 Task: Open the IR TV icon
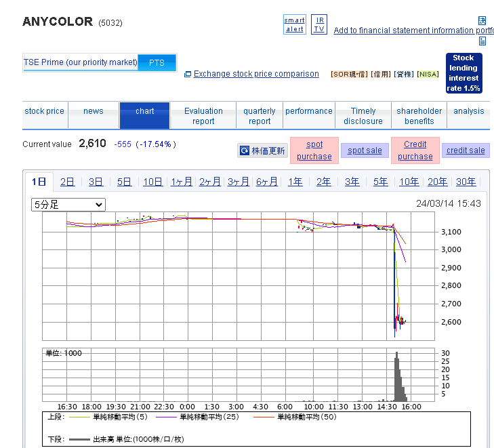[x=319, y=24]
